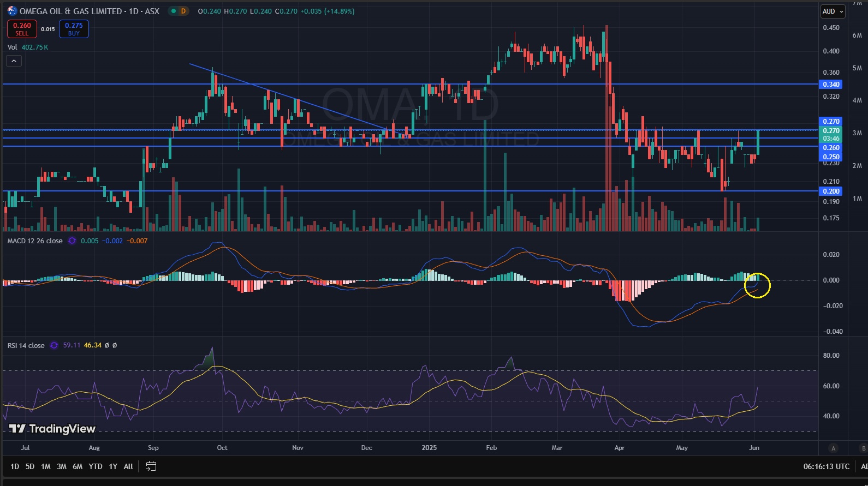The image size is (868, 486).
Task: Click the green 0.270 last price countdown label
Action: click(x=831, y=135)
